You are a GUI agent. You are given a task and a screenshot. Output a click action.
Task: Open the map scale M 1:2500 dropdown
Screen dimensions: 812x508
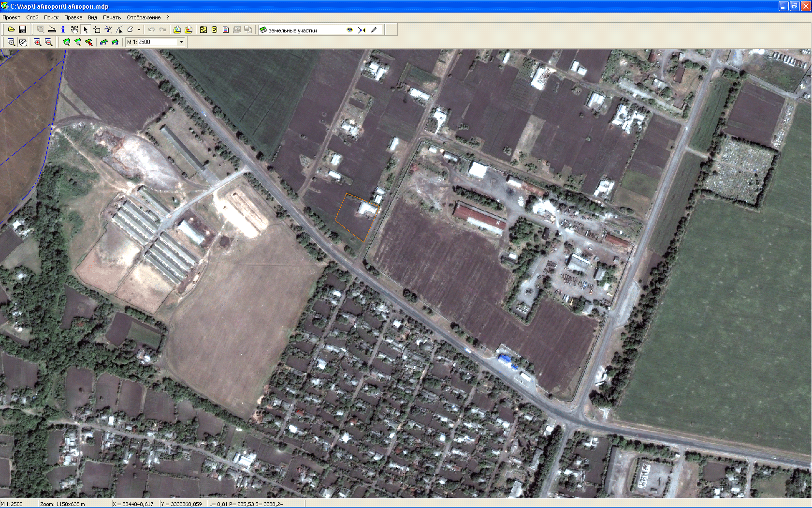(181, 42)
